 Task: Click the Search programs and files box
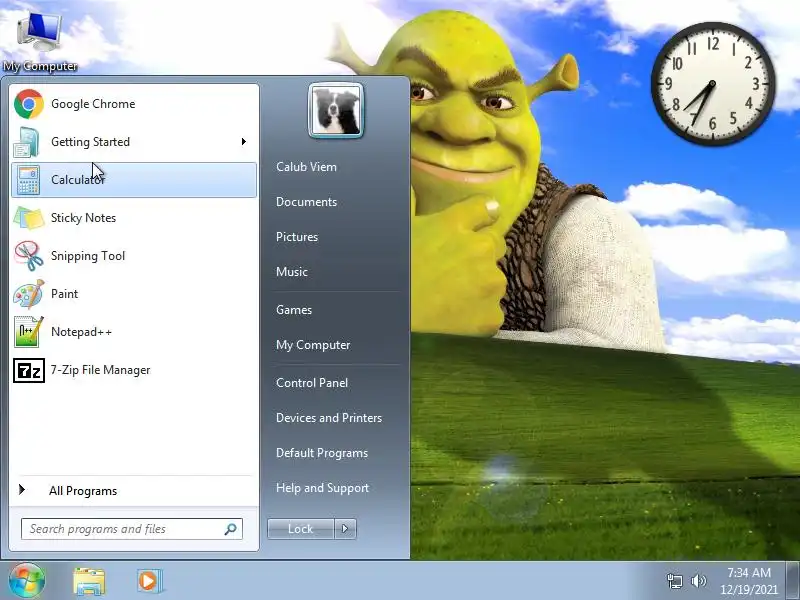click(x=132, y=529)
